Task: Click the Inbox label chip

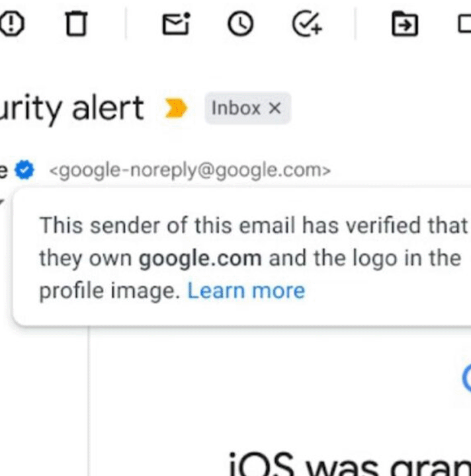Action: [x=236, y=108]
